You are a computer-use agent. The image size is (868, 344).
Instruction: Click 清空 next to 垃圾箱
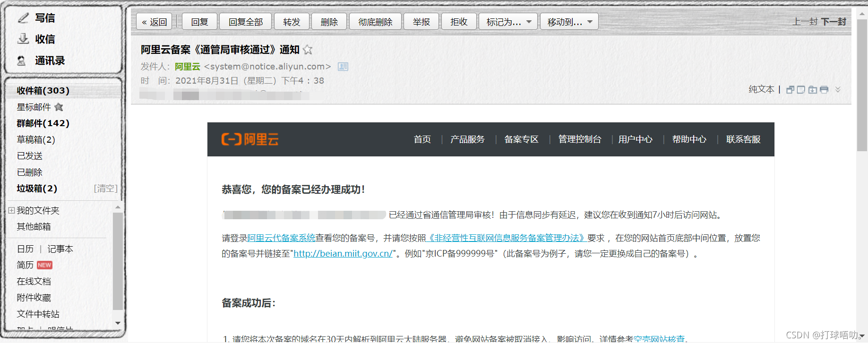[105, 189]
